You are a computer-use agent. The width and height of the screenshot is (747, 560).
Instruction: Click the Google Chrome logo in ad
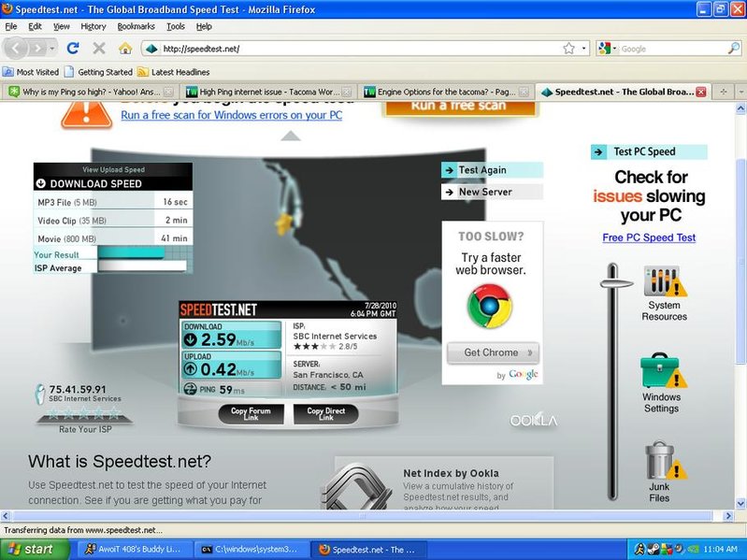[x=489, y=307]
